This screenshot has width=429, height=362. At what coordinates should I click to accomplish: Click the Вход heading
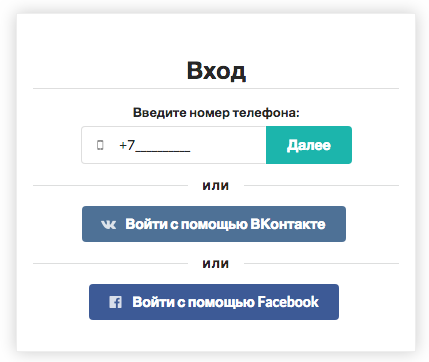tap(216, 71)
